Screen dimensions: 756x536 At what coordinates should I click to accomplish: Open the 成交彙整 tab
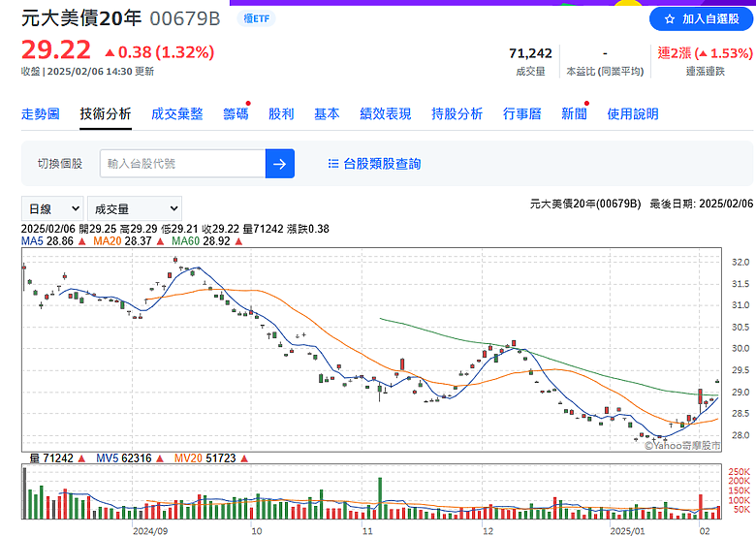click(x=177, y=113)
